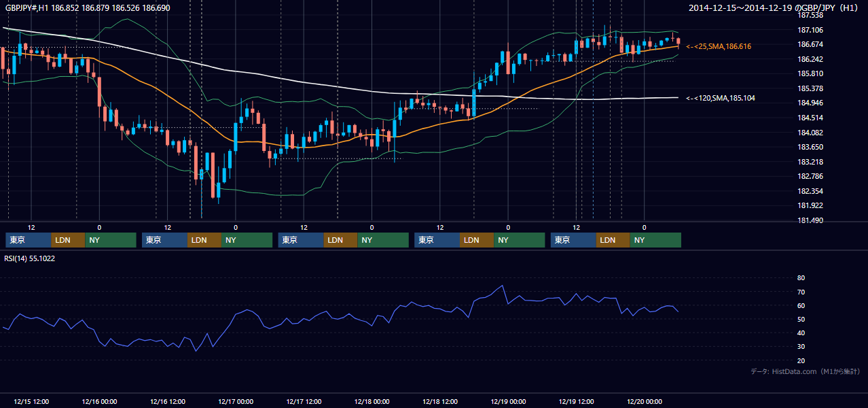Click the RSI 40 level label
This screenshot has height=408, width=868.
(801, 333)
